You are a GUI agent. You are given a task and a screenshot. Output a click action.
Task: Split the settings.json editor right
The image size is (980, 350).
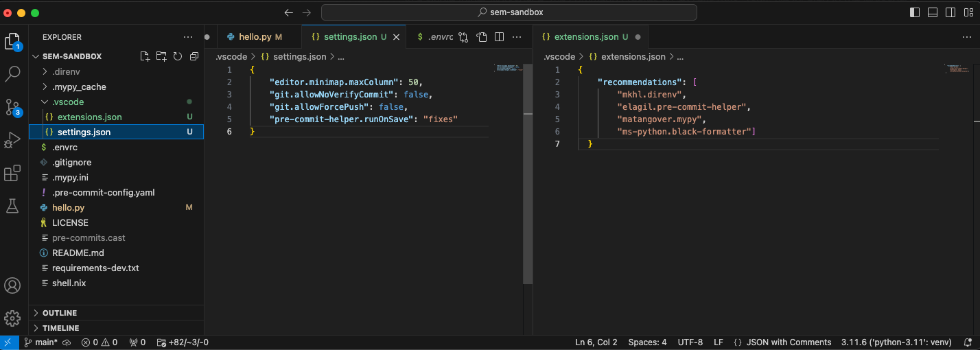[x=500, y=37]
